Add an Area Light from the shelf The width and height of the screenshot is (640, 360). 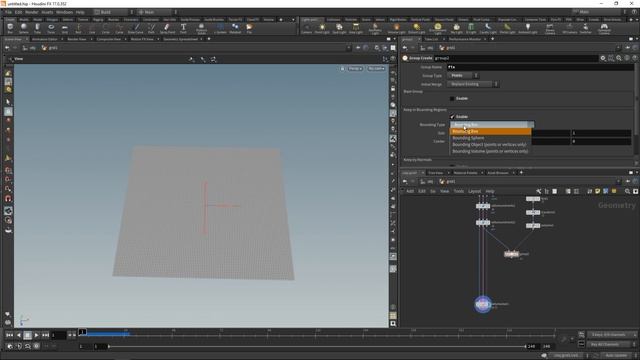(356, 28)
